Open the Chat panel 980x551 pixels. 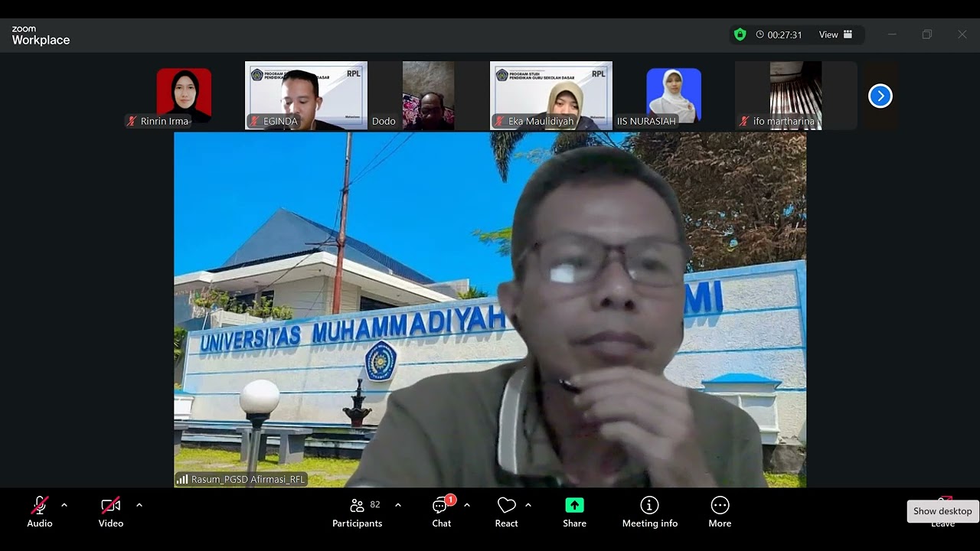[x=442, y=512]
